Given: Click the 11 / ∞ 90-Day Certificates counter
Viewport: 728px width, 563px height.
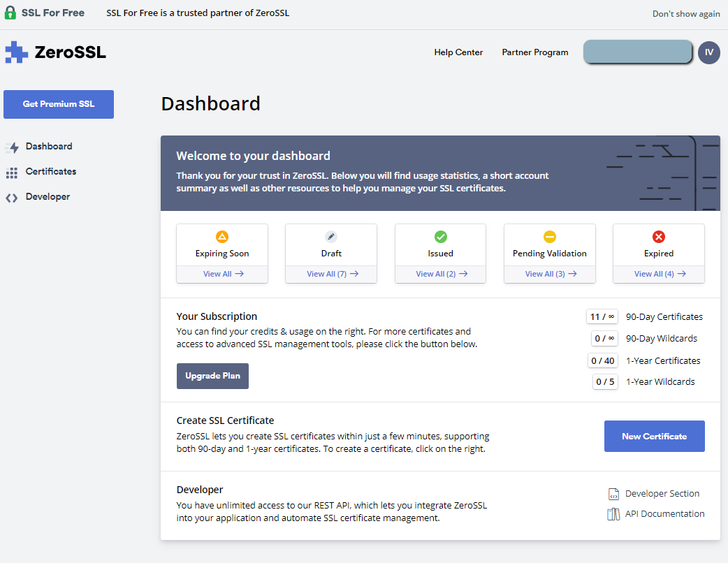Looking at the screenshot, I should pos(602,316).
